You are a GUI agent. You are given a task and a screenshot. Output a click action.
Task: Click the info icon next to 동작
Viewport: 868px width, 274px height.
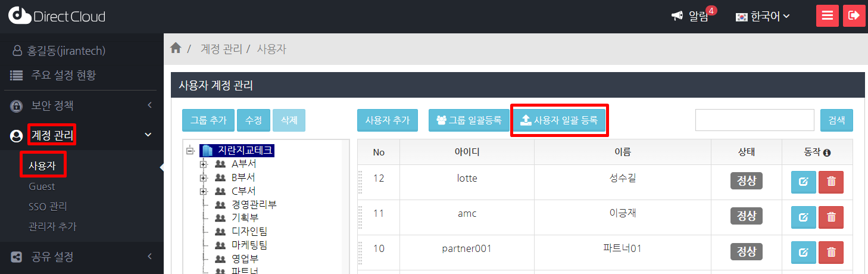click(x=827, y=153)
